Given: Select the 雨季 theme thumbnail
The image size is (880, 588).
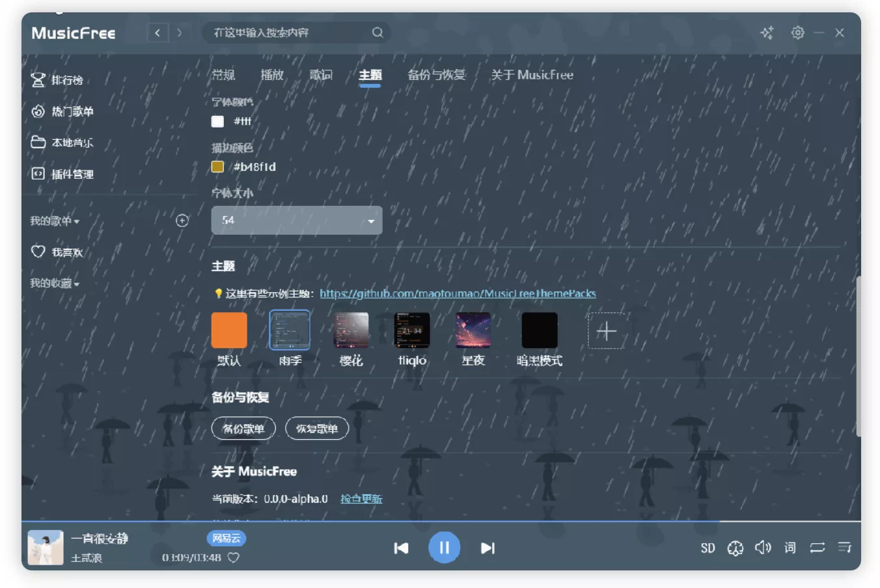Looking at the screenshot, I should point(290,330).
